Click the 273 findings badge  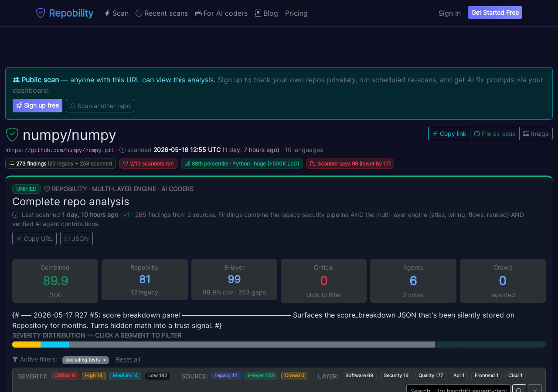coord(61,163)
